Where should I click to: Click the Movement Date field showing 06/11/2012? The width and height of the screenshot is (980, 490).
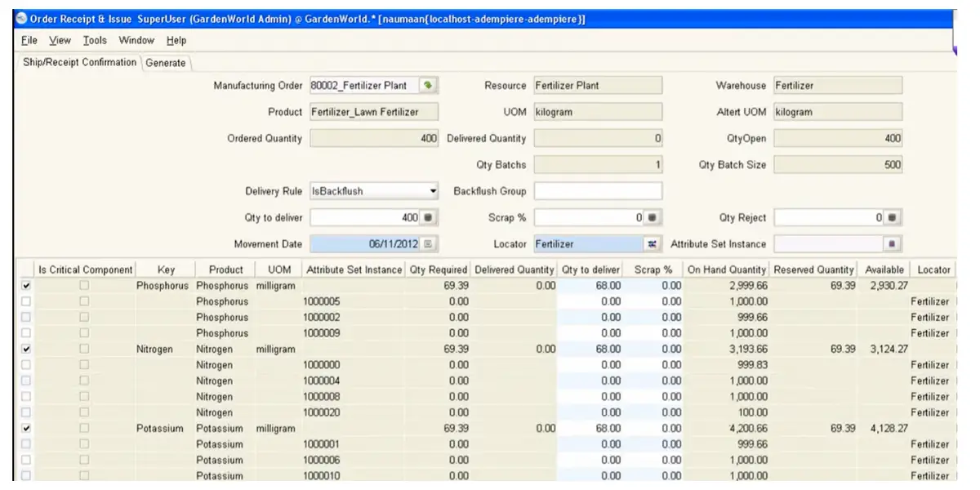[x=365, y=244]
